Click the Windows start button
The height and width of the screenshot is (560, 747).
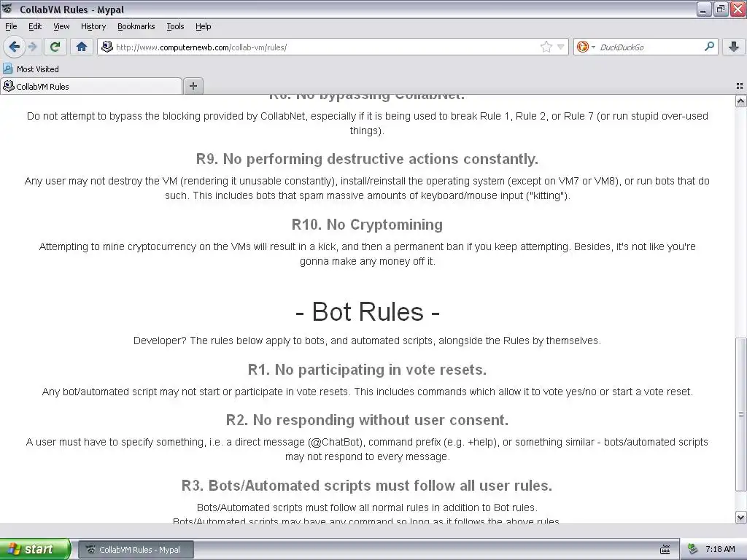tap(35, 549)
